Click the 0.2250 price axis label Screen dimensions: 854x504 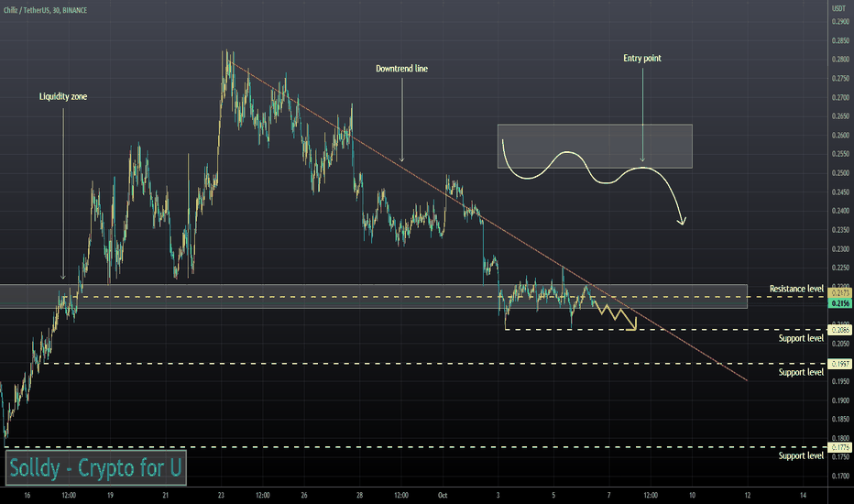840,268
